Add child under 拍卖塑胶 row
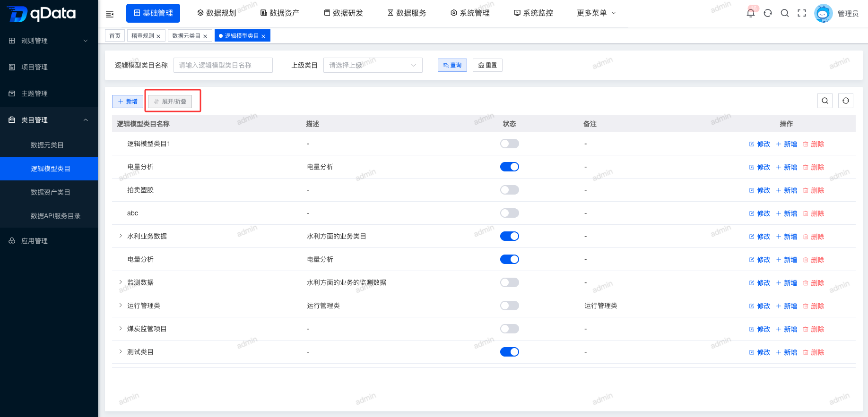 (787, 190)
